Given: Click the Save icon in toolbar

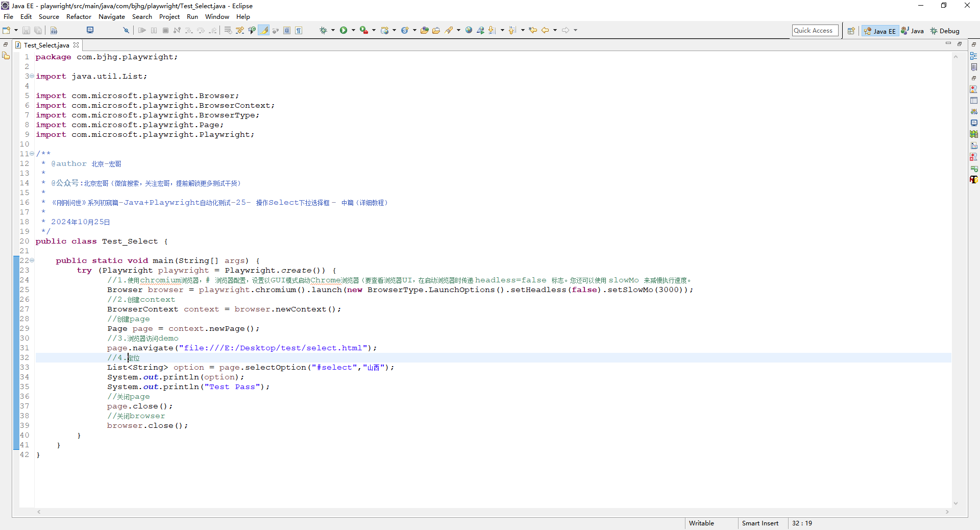Looking at the screenshot, I should [x=27, y=31].
